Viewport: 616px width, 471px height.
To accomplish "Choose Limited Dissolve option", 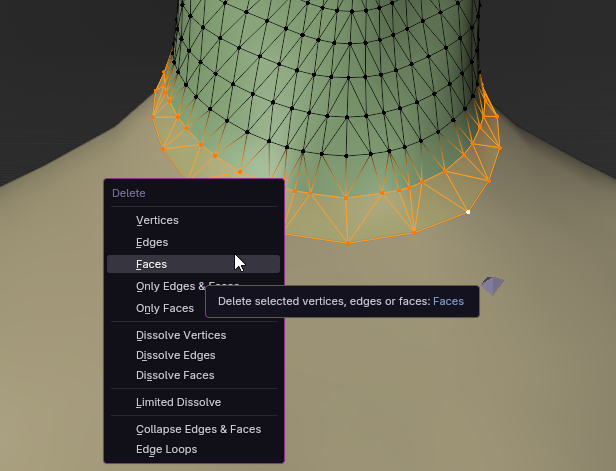I will 193,403.
